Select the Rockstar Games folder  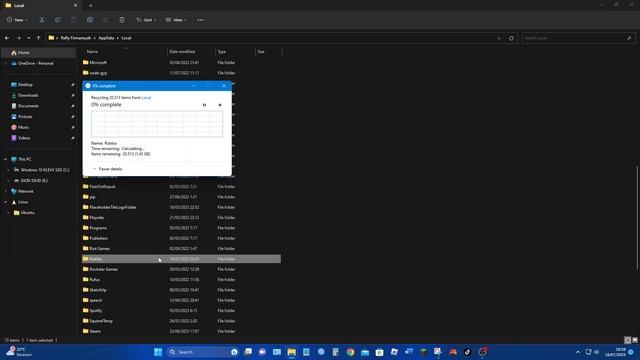tap(103, 269)
